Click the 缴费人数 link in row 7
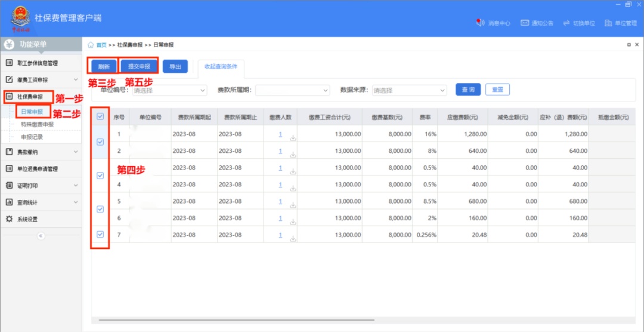 pyautogui.click(x=280, y=235)
